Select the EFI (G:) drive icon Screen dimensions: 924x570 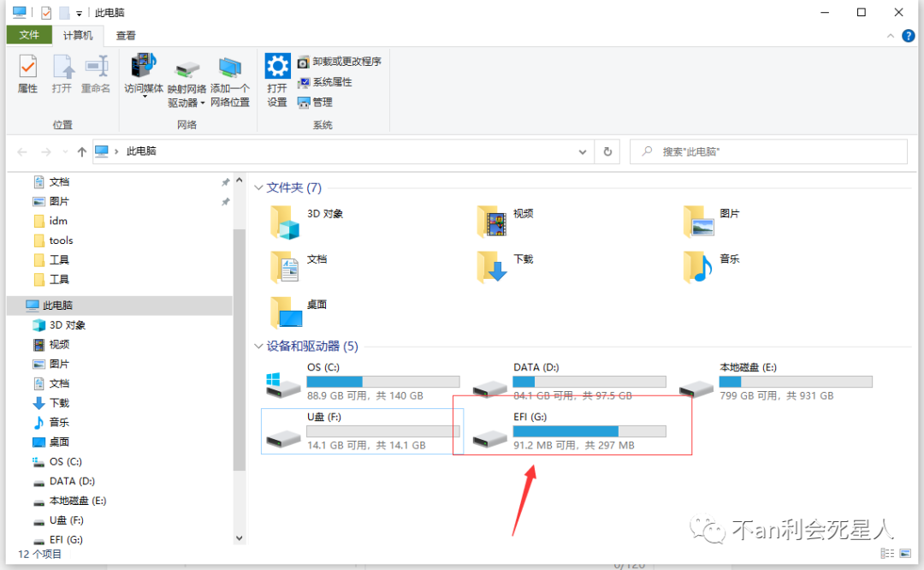click(489, 438)
